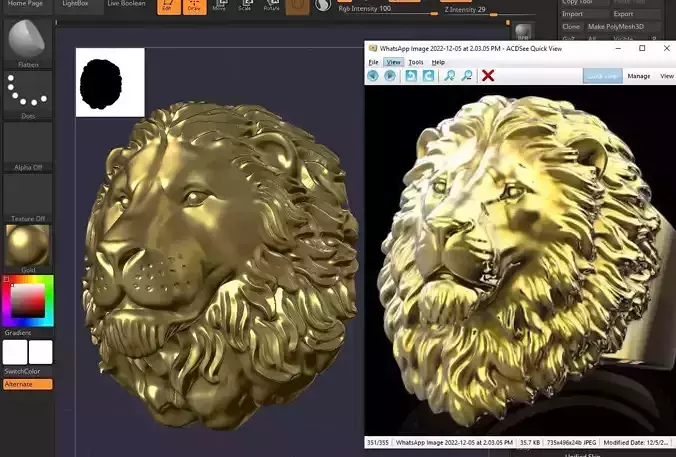Open the highlighted View menu in ACDSee

(x=393, y=63)
